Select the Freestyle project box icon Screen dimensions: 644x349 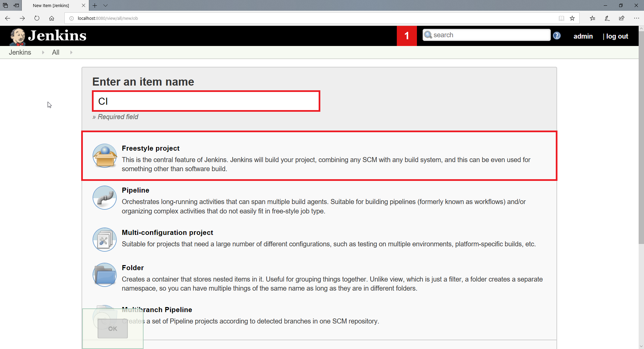coord(105,156)
